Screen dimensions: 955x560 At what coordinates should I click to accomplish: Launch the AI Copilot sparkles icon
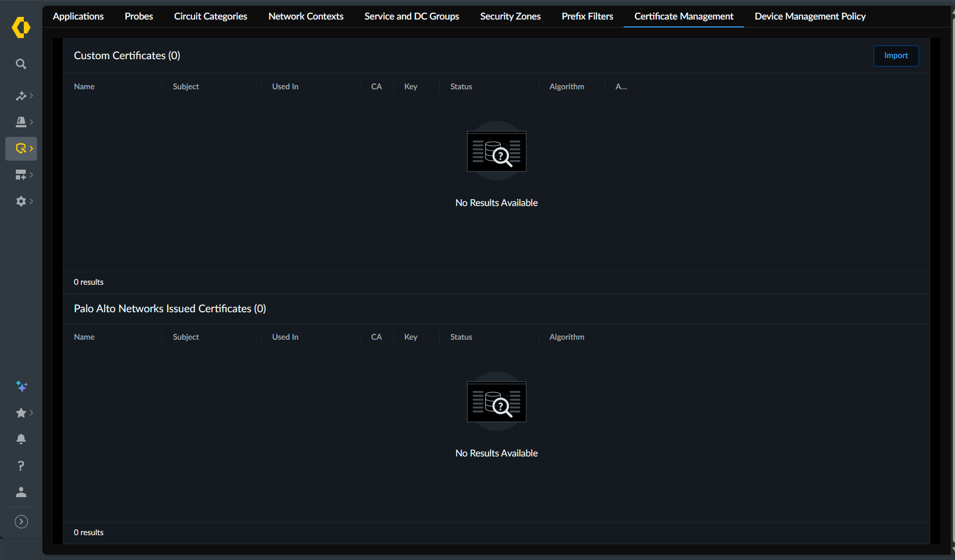(21, 386)
